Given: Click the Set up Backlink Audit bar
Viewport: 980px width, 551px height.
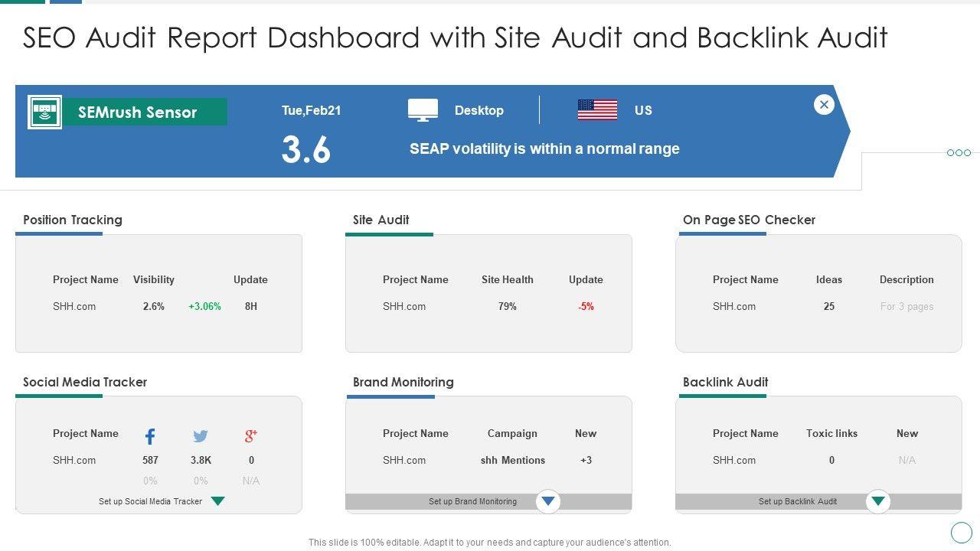Looking at the screenshot, I should point(797,502).
